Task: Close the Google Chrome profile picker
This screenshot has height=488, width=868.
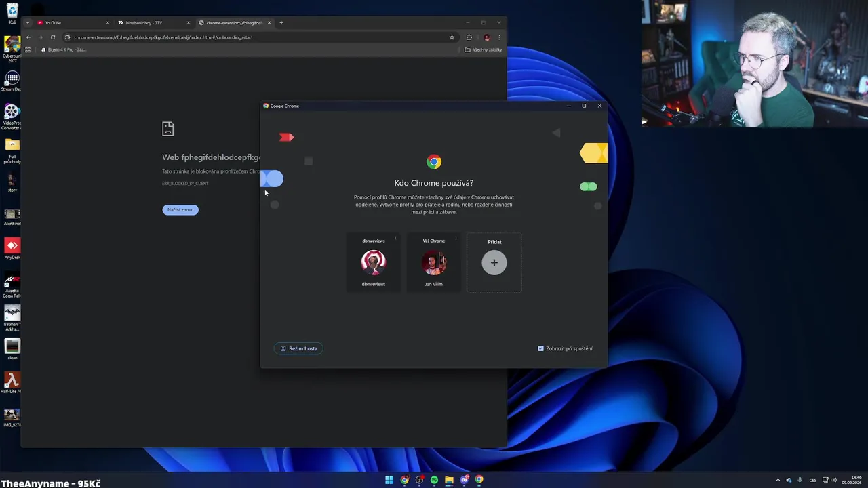Action: point(599,106)
